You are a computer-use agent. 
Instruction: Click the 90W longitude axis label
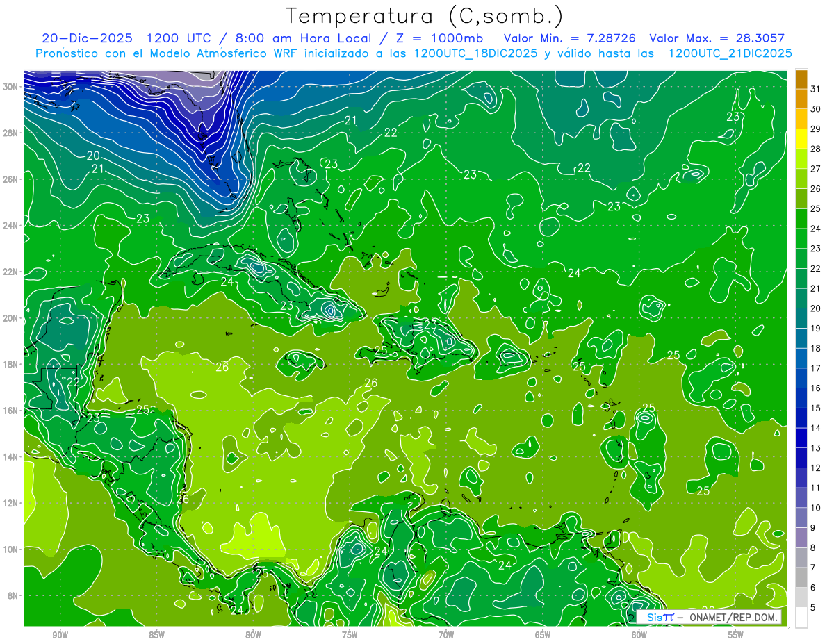[60, 634]
